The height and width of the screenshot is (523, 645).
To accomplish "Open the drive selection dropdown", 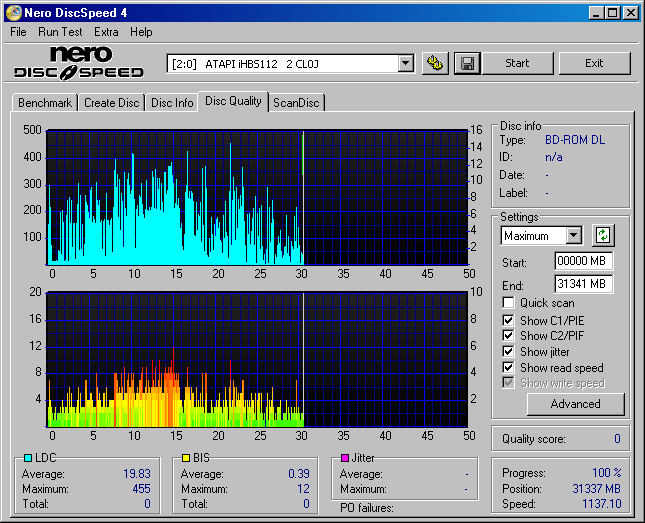I will (x=406, y=64).
